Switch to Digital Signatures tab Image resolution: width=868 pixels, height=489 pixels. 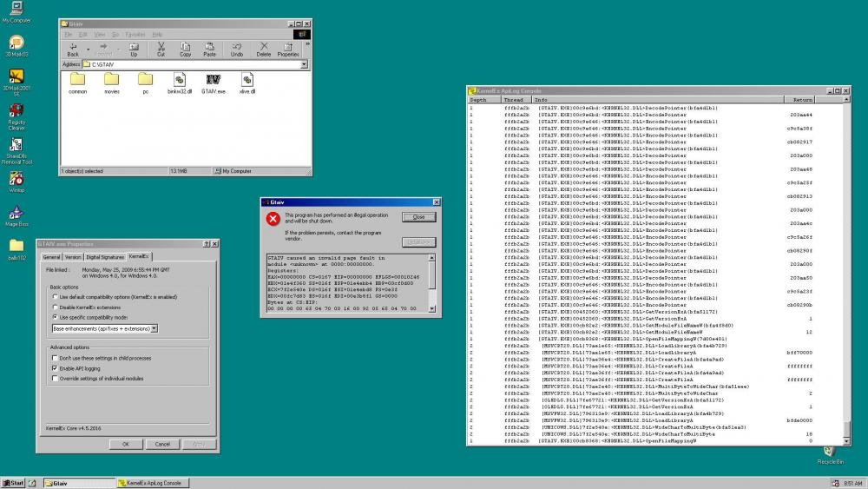pyautogui.click(x=105, y=257)
